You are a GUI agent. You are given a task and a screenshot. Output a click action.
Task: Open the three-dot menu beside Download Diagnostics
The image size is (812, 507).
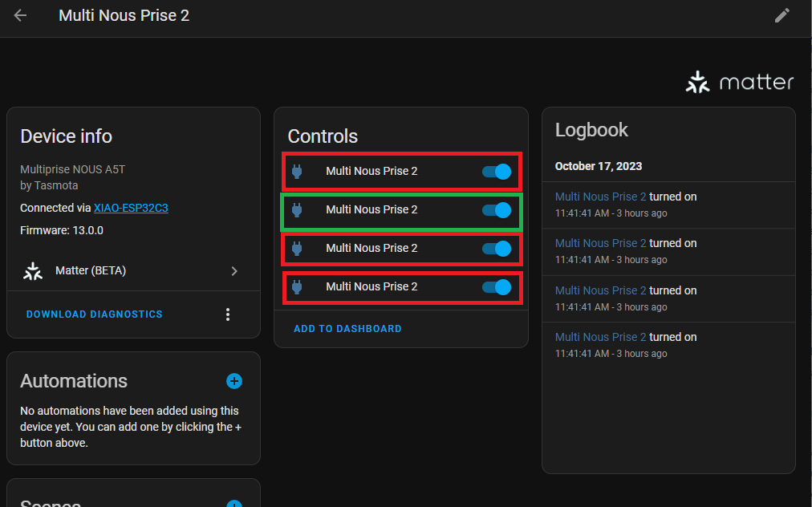click(x=228, y=314)
